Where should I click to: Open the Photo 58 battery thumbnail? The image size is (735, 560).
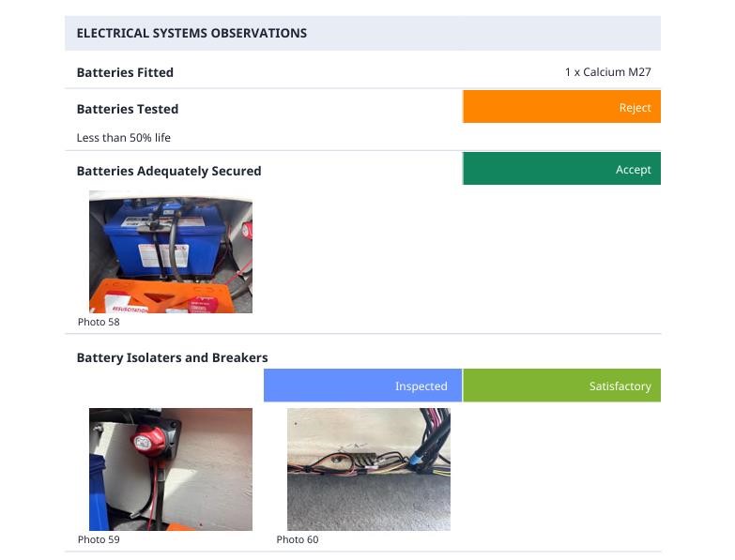click(x=170, y=251)
